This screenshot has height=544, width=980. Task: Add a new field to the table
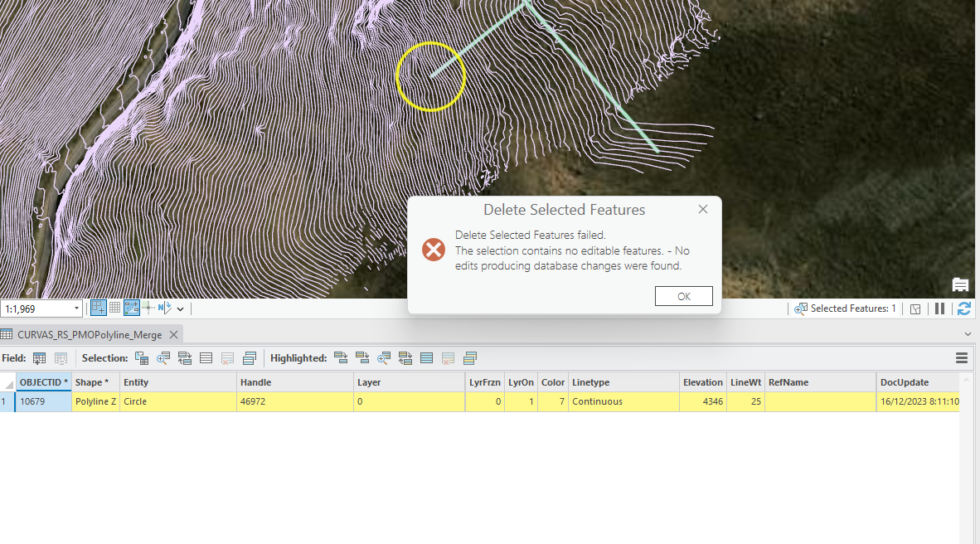point(39,357)
